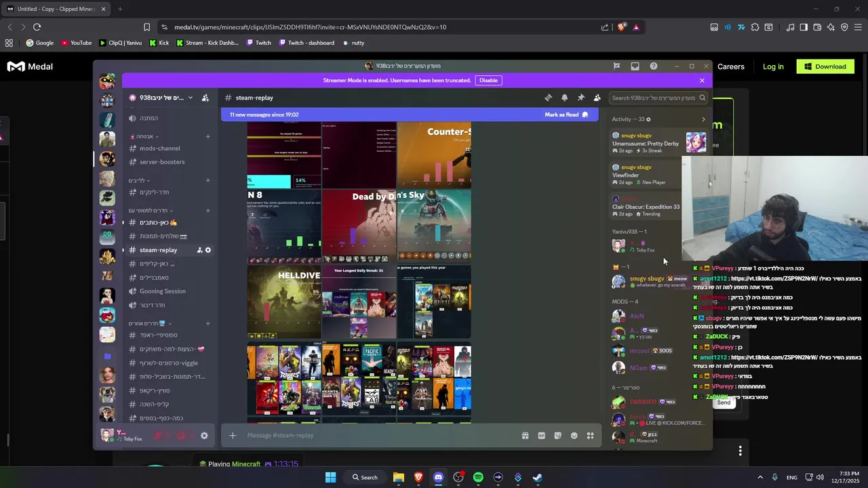Open the ClipQ | Yanivu bookmark

click(x=121, y=43)
